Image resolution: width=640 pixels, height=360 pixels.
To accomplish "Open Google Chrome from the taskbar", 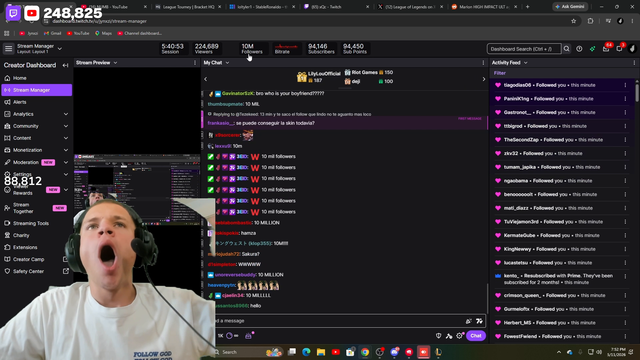I will coord(365,352).
